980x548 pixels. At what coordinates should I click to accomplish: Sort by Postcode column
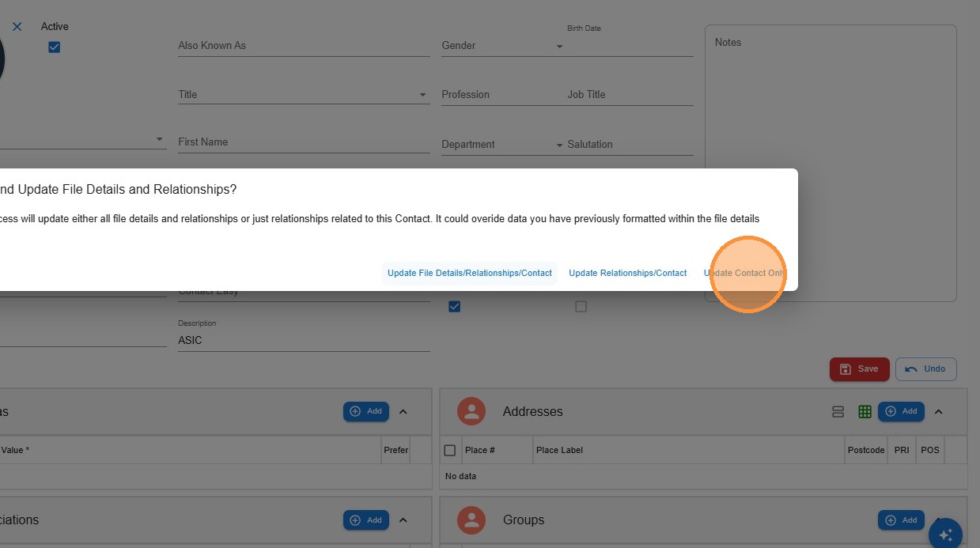pos(866,451)
